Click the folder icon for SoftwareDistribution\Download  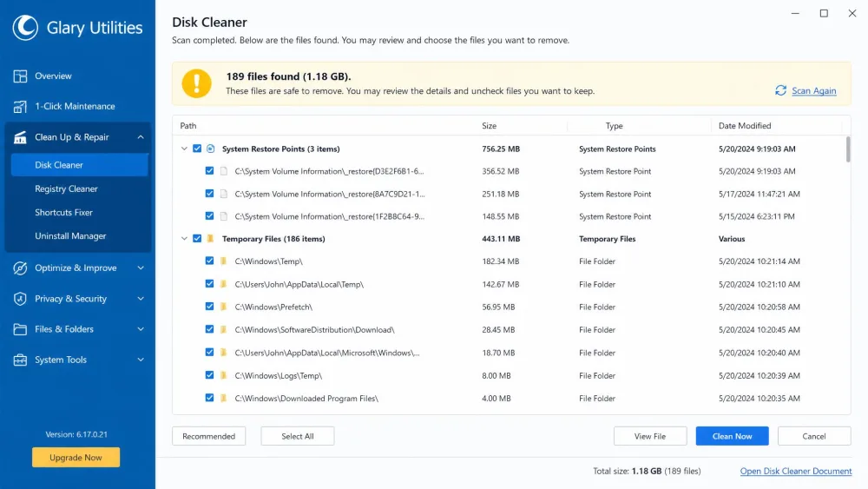[224, 329]
